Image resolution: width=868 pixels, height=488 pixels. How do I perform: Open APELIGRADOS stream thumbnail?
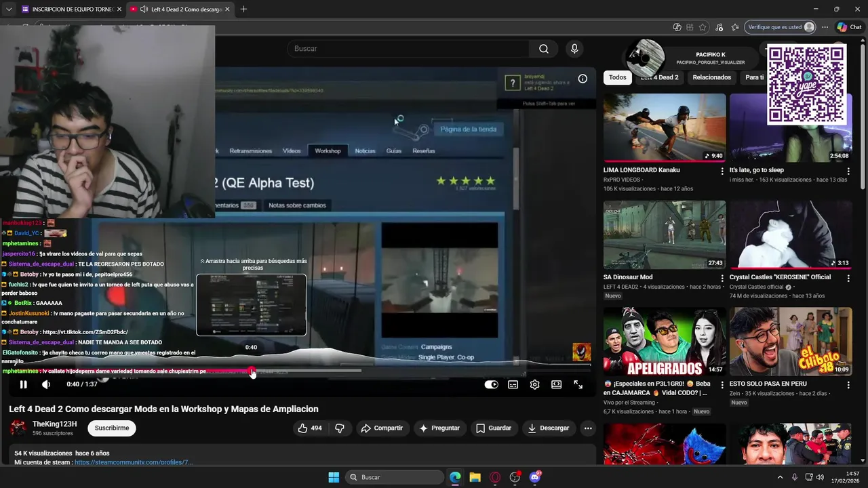(x=665, y=342)
